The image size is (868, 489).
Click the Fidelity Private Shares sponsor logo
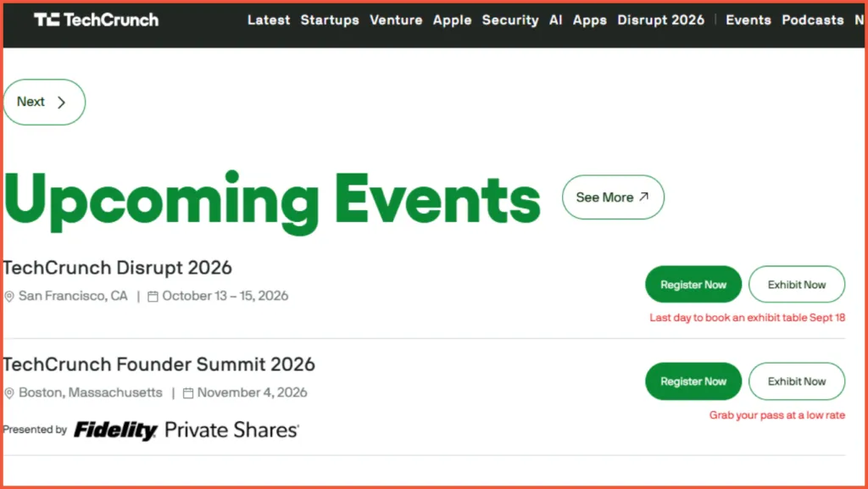pyautogui.click(x=186, y=431)
